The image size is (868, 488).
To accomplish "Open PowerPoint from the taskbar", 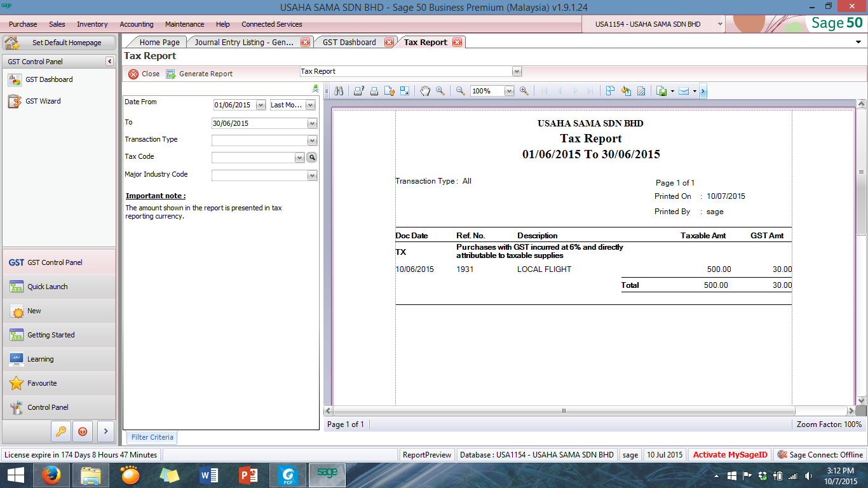I will click(248, 475).
